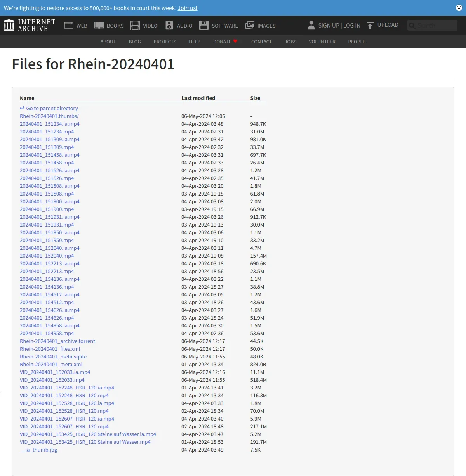Click SIGN UP link

(x=329, y=25)
